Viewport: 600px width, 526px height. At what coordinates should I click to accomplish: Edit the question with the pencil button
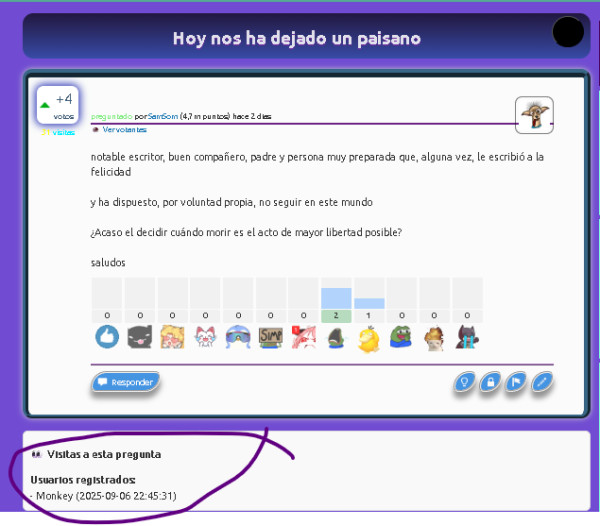pyautogui.click(x=542, y=382)
